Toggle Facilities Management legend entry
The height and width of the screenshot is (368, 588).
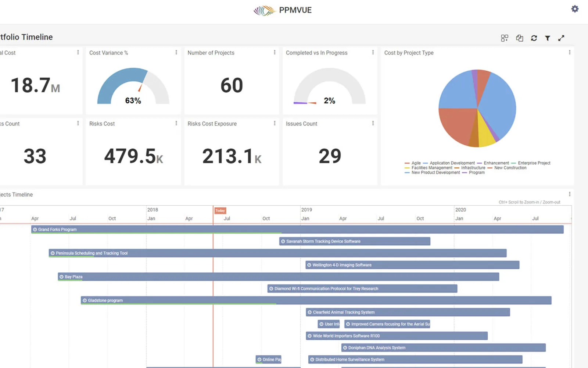(x=429, y=168)
